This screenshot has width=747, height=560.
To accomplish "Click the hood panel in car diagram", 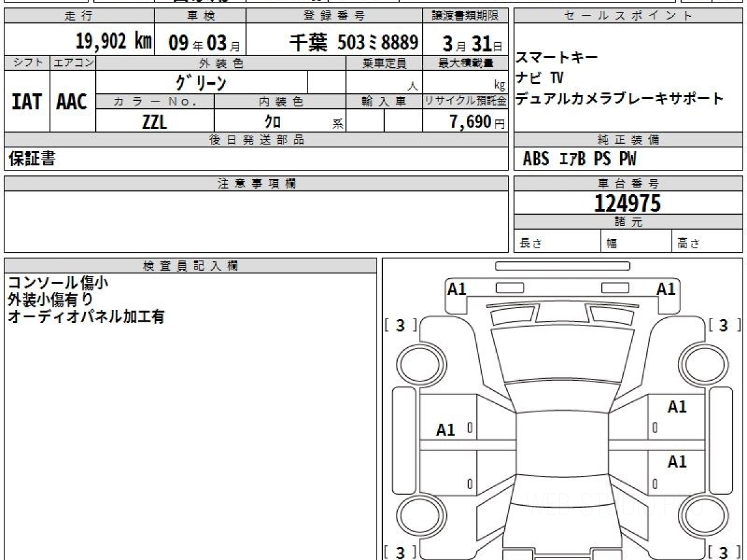I will pyautogui.click(x=563, y=355).
